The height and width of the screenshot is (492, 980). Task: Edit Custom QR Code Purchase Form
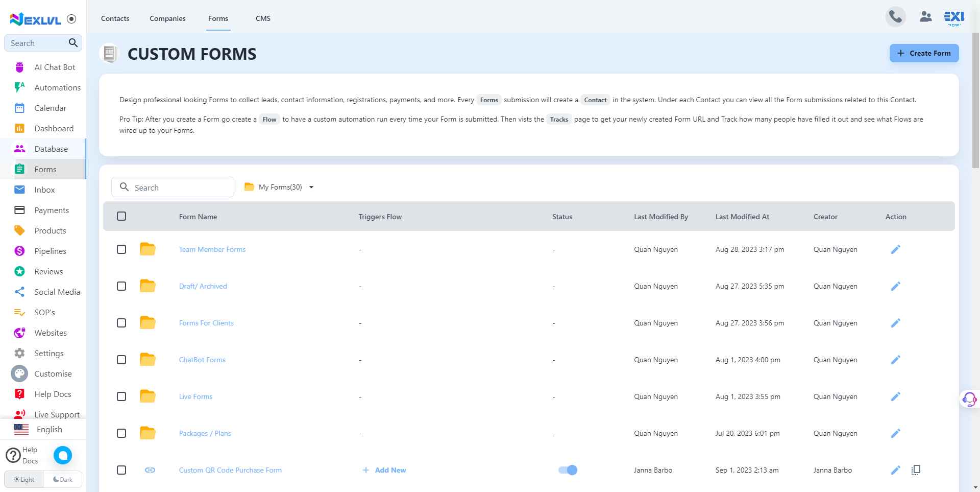pyautogui.click(x=895, y=470)
